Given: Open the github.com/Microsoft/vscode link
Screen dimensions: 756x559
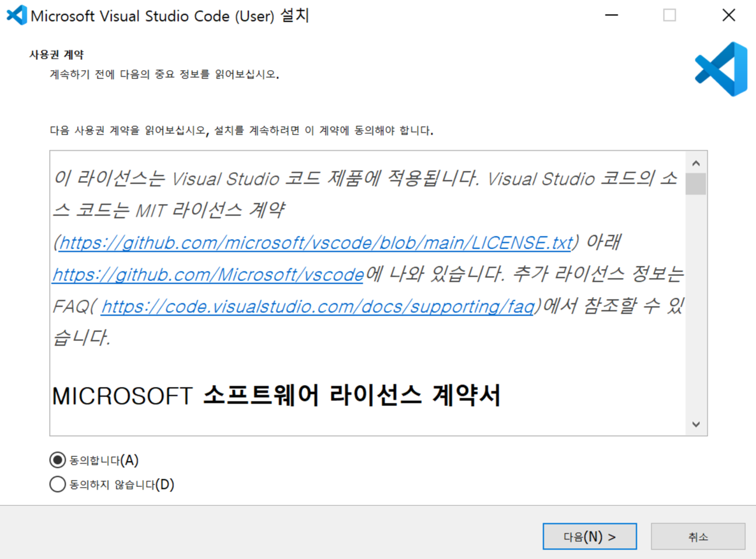Looking at the screenshot, I should [208, 275].
